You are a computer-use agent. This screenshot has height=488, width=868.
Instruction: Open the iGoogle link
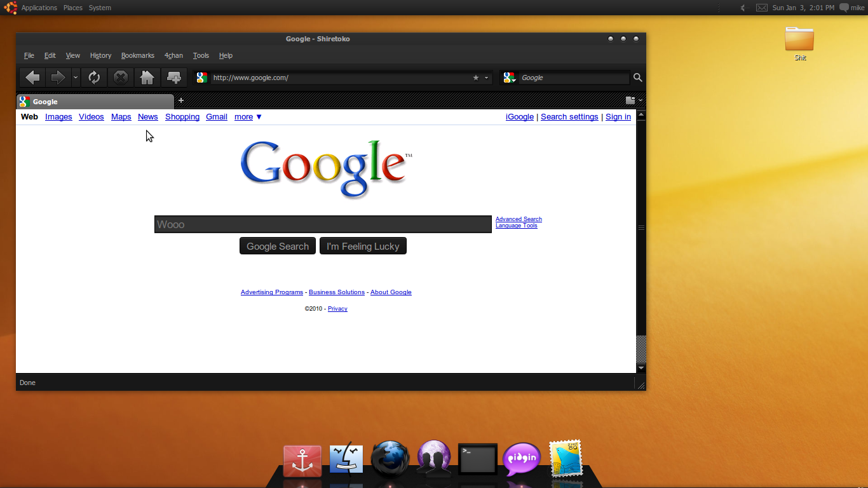pos(520,117)
